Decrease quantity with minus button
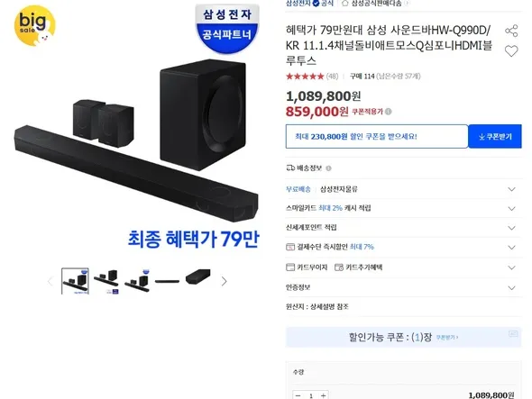 click(x=298, y=395)
